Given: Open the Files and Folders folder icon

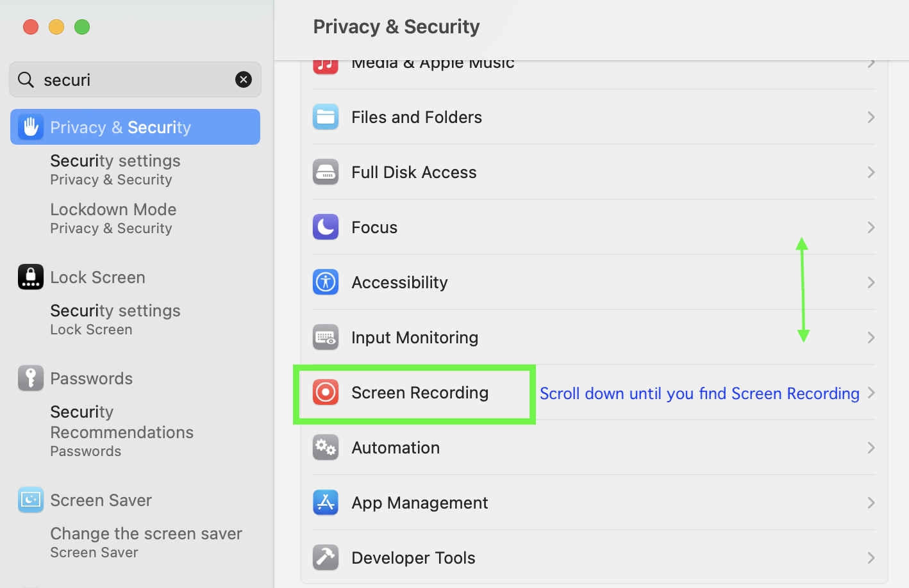Looking at the screenshot, I should point(326,117).
